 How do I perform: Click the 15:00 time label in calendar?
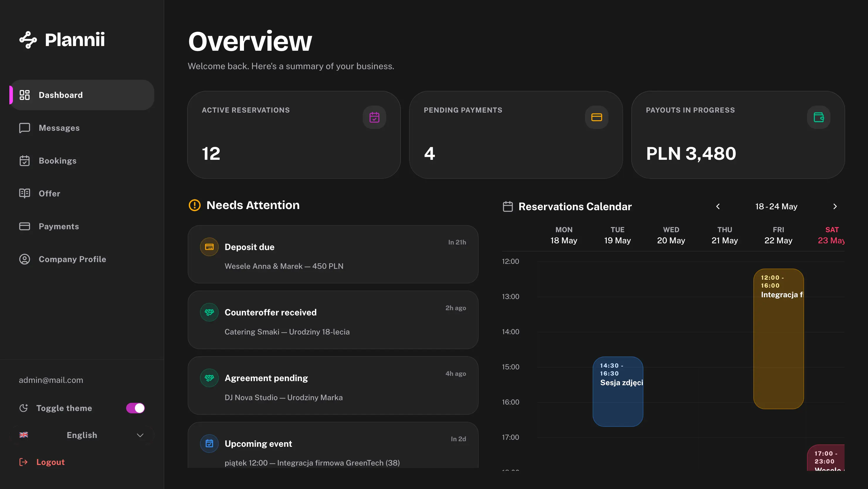tap(511, 367)
